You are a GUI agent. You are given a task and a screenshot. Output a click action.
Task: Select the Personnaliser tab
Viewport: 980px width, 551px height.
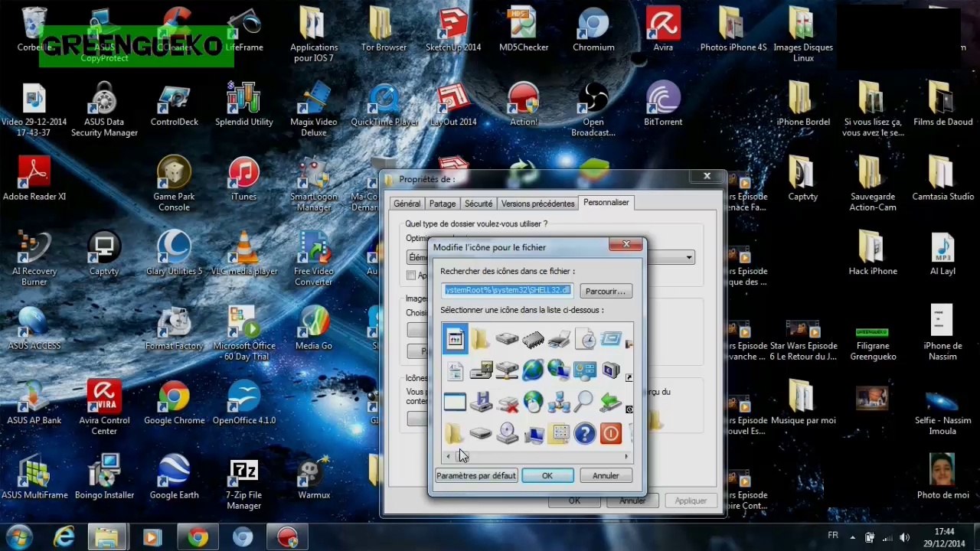tap(606, 202)
